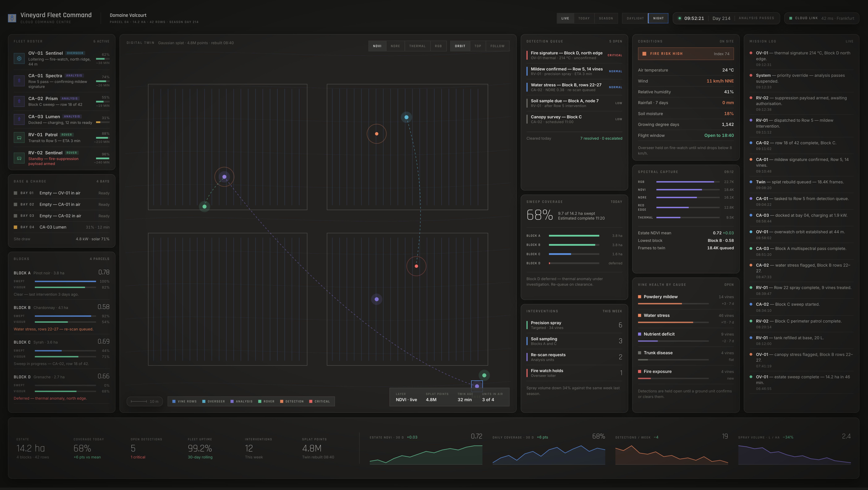The width and height of the screenshot is (868, 490).
Task: Set the camera view to Follow
Action: pos(498,46)
